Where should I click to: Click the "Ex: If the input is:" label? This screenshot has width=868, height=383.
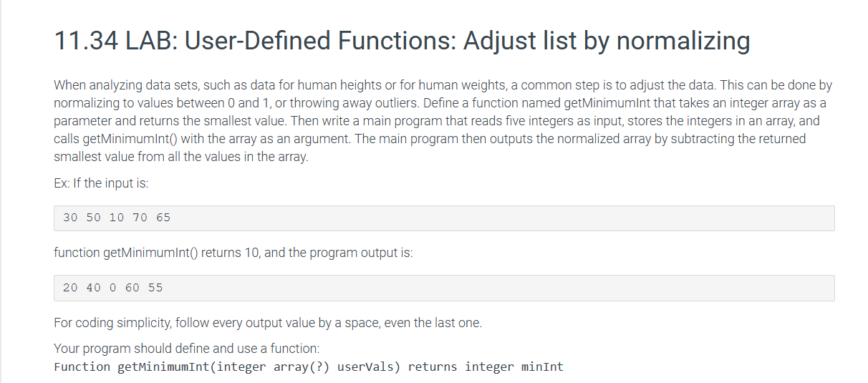[101, 183]
